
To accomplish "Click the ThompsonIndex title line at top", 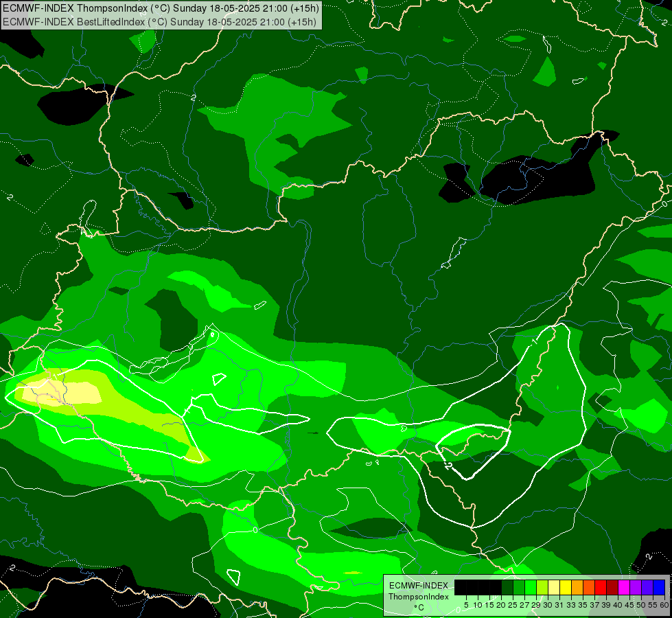I will tap(161, 8).
